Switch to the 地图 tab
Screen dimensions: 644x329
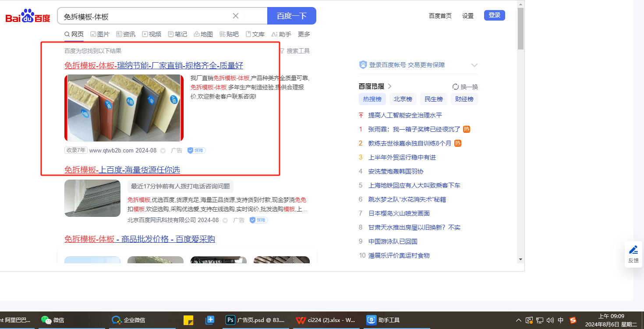(x=203, y=34)
